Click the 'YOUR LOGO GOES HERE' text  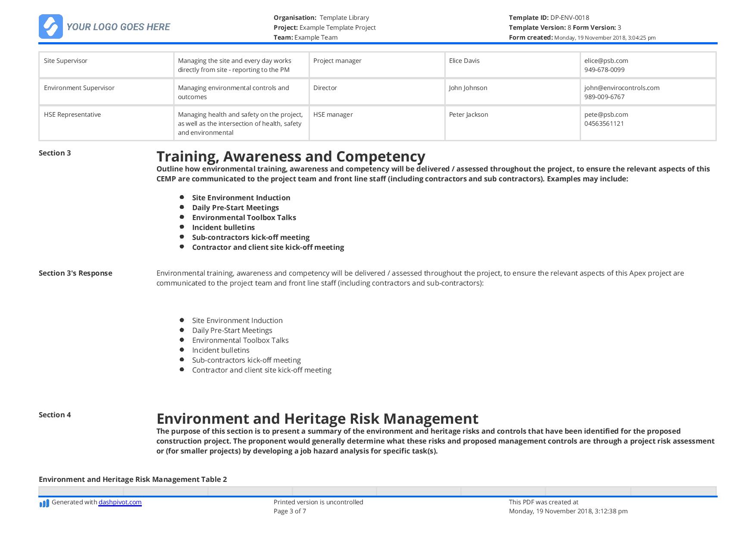click(118, 27)
